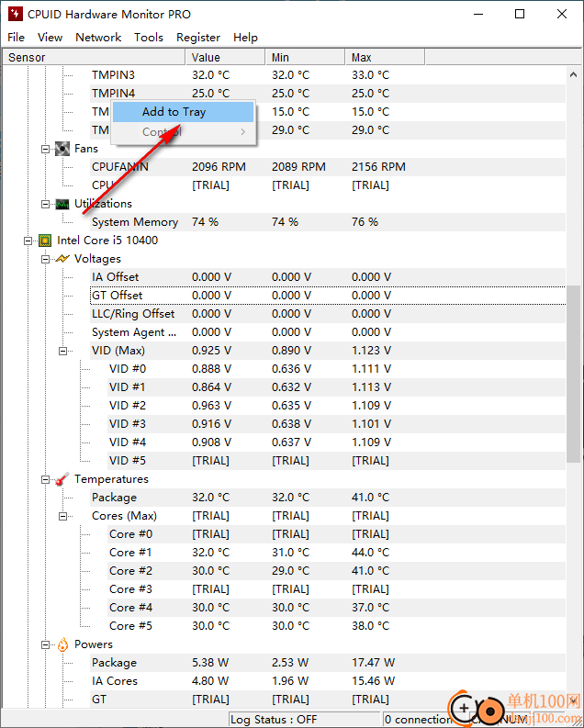Select the Core #4 temperature row
Image resolution: width=584 pixels, height=728 pixels.
[337, 608]
